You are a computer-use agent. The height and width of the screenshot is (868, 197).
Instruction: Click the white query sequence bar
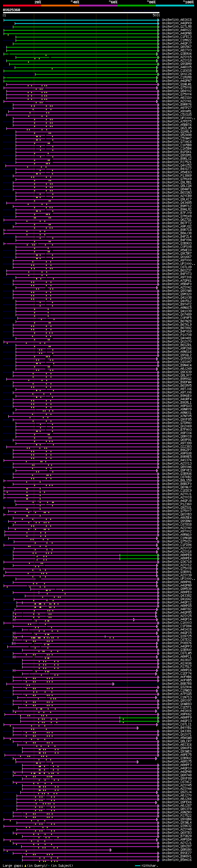click(81, 12)
